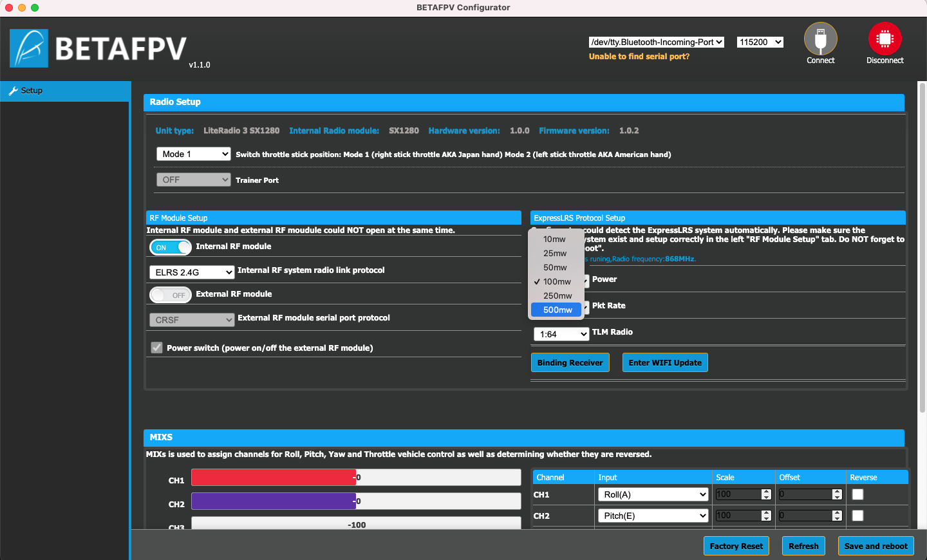Screen dimensions: 927x560
Task: Open the Roll(A) input dropdown
Action: [653, 494]
